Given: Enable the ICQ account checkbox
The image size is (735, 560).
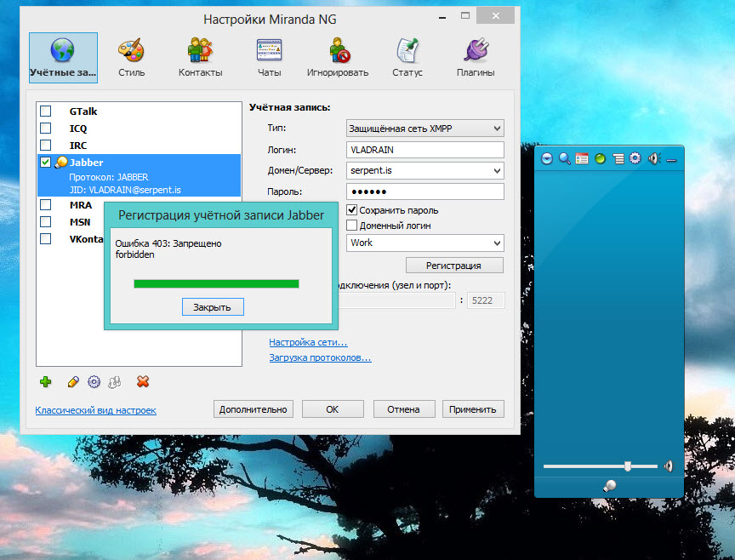Looking at the screenshot, I should (x=45, y=128).
